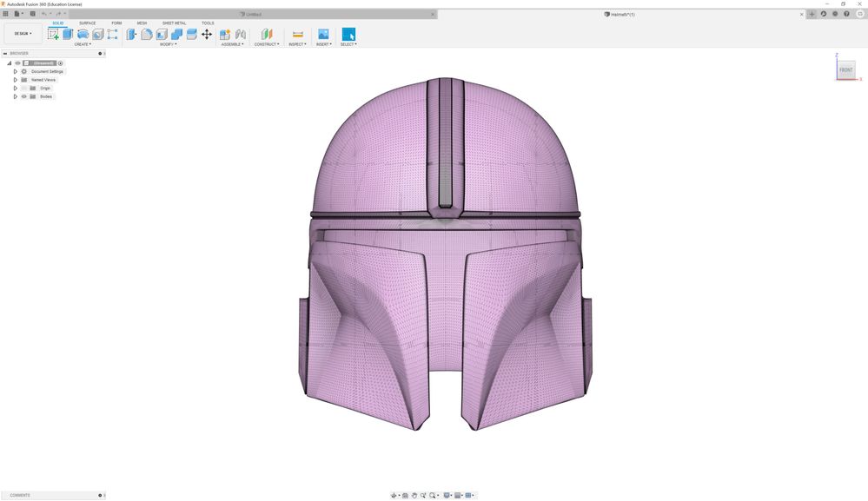The width and height of the screenshot is (868, 501).
Task: Open Display Settings in navigation bar
Action: point(447,496)
